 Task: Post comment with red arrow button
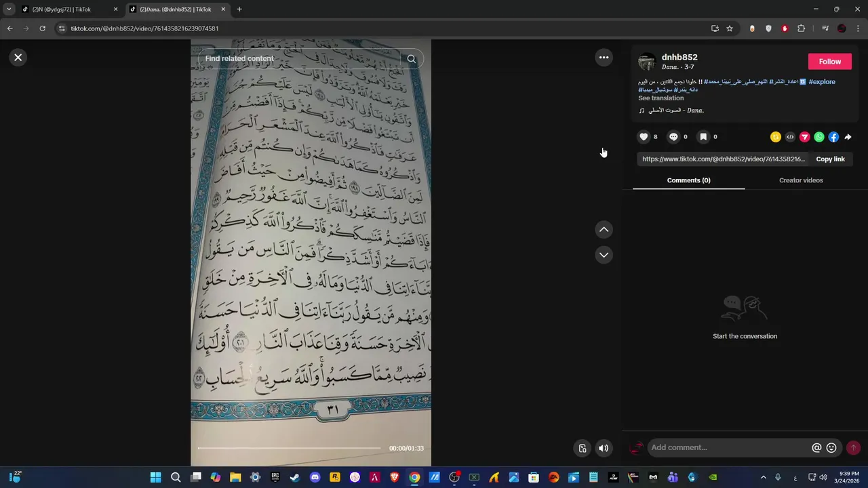pyautogui.click(x=853, y=448)
